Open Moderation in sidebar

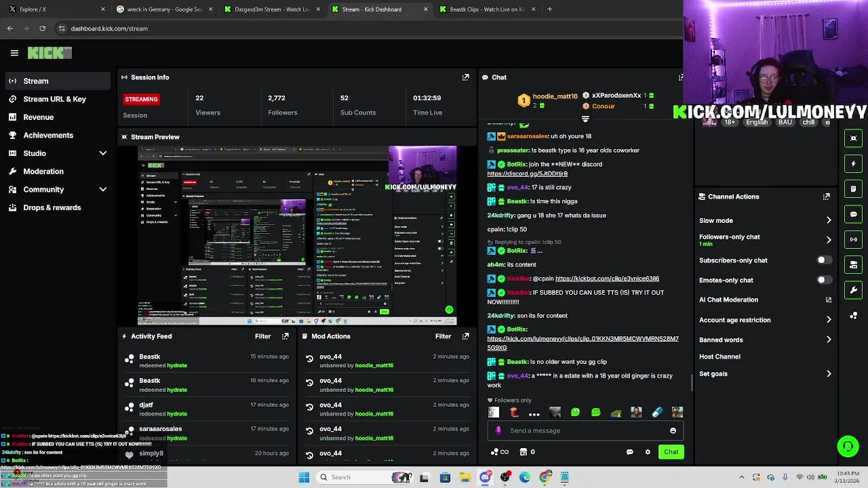(x=43, y=171)
